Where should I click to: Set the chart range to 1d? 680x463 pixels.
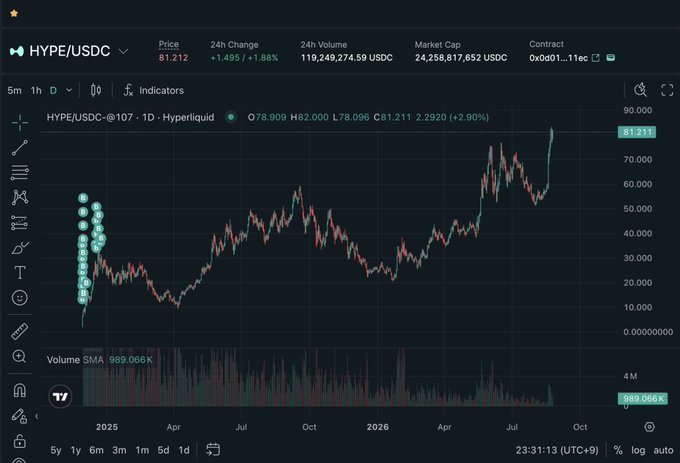point(184,450)
